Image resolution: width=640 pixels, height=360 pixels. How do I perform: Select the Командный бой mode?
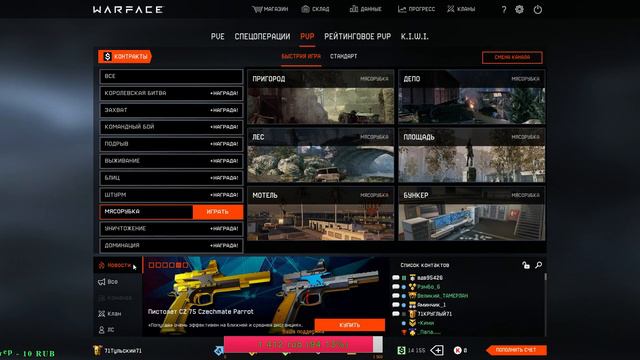[x=171, y=127]
